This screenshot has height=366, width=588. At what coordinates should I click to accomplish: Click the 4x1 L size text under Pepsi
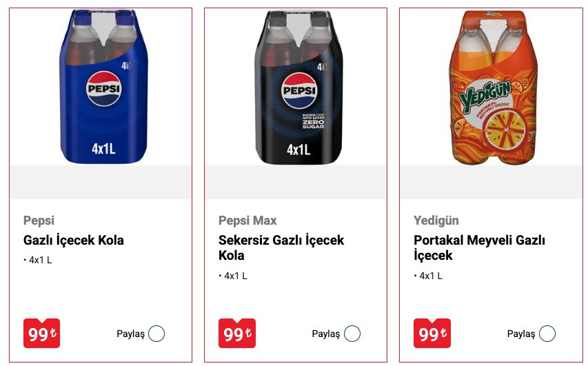[40, 261]
